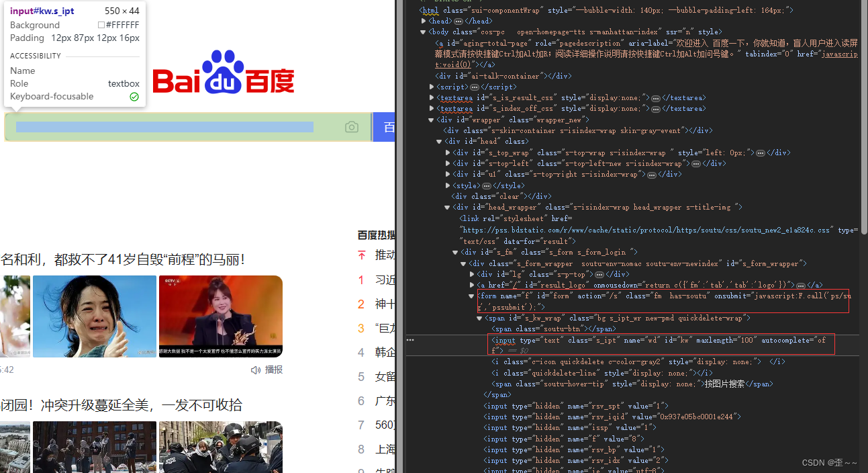Select the span soutu-hover-tip 按图片搜索 row
The width and height of the screenshot is (868, 473).
pyautogui.click(x=632, y=384)
